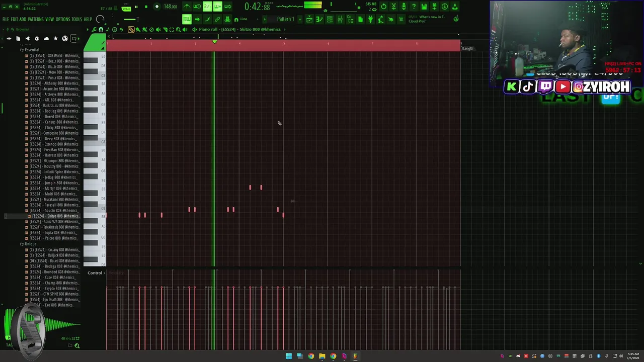Open the OPTIONS menu
Image resolution: width=644 pixels, height=362 pixels.
click(x=63, y=20)
